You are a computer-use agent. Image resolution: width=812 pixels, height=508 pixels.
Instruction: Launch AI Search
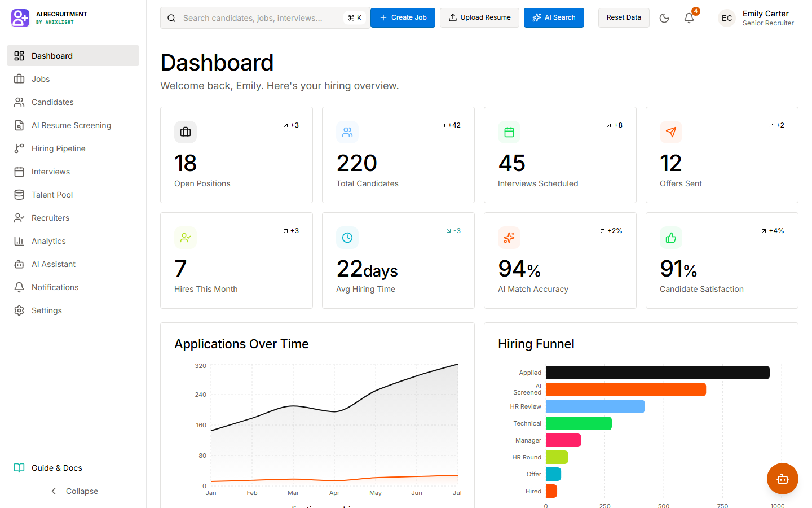point(554,17)
